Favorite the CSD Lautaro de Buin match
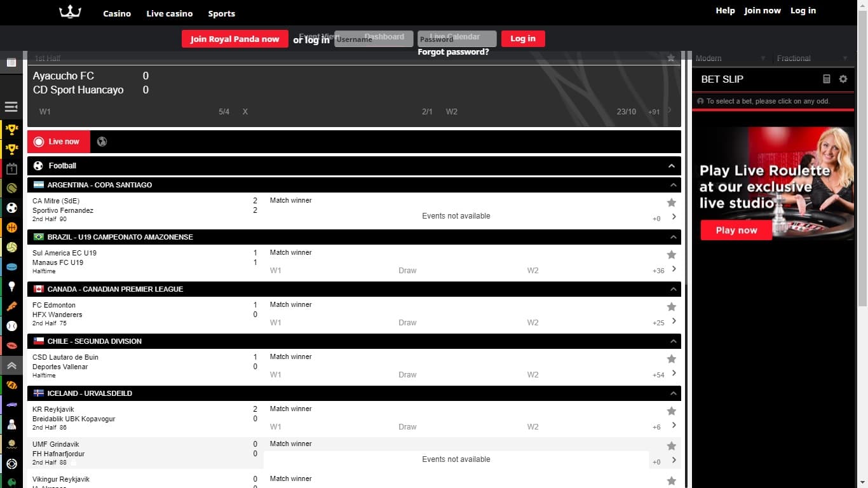 click(x=672, y=359)
